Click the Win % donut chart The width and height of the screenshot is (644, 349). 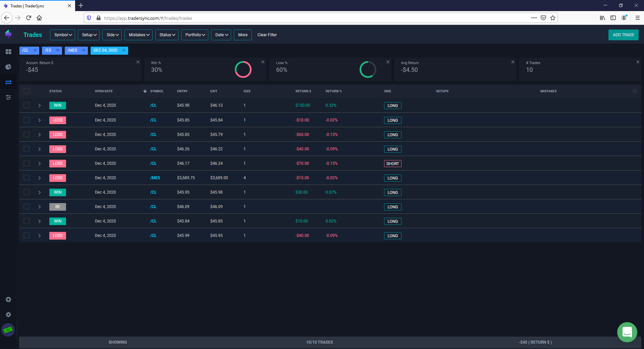click(x=243, y=69)
